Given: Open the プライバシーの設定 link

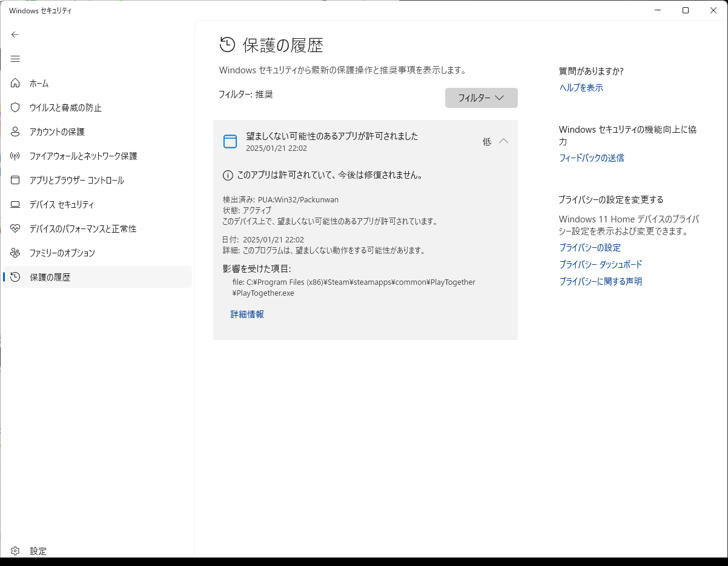Looking at the screenshot, I should pyautogui.click(x=589, y=248).
